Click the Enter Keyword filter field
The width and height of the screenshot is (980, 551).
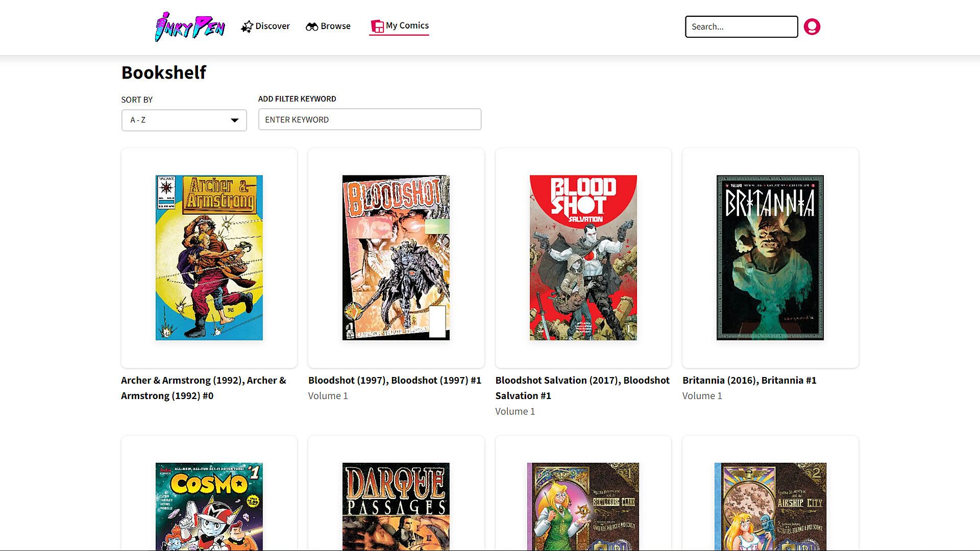coord(370,119)
